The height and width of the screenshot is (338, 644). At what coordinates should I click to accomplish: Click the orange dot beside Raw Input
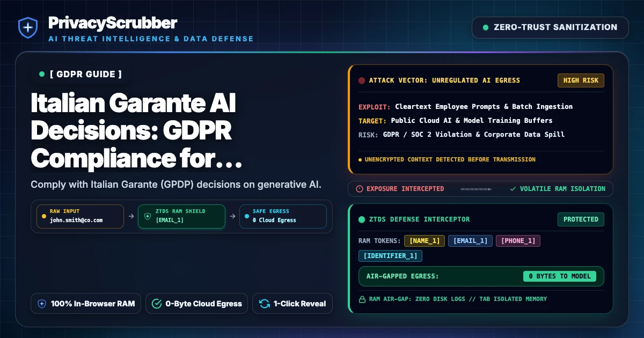(x=44, y=216)
